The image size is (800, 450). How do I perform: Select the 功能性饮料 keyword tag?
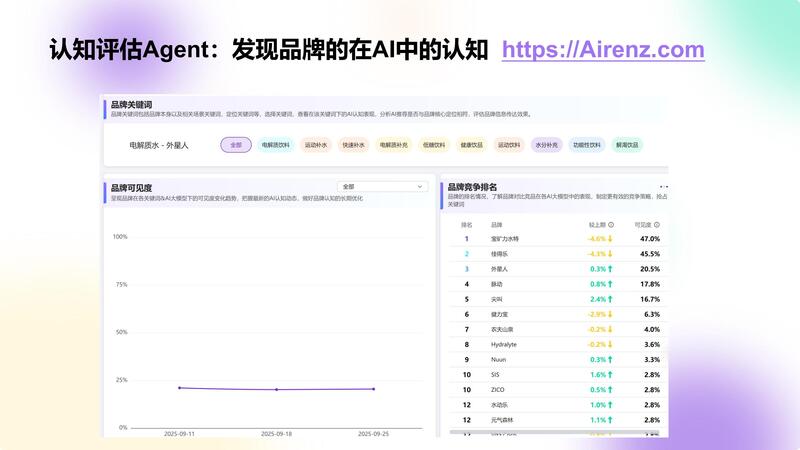[x=587, y=145]
